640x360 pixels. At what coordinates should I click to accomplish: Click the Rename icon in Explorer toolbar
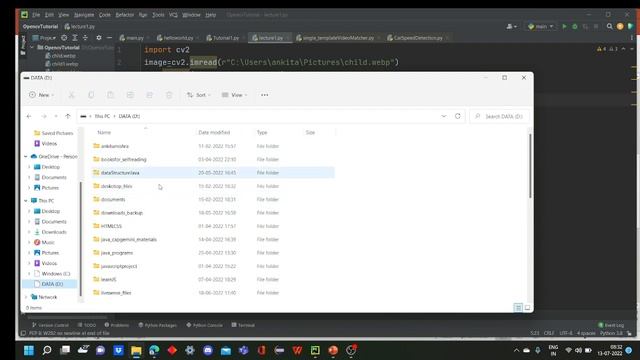pos(130,95)
